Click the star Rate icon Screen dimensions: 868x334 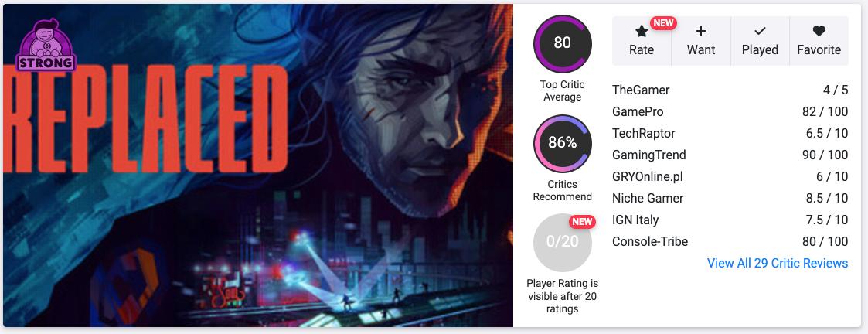pyautogui.click(x=641, y=32)
